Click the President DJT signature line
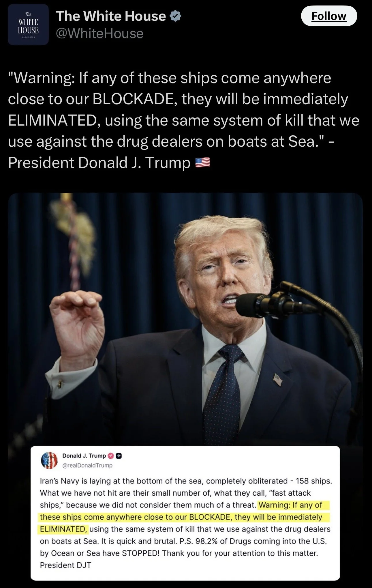 point(65,565)
